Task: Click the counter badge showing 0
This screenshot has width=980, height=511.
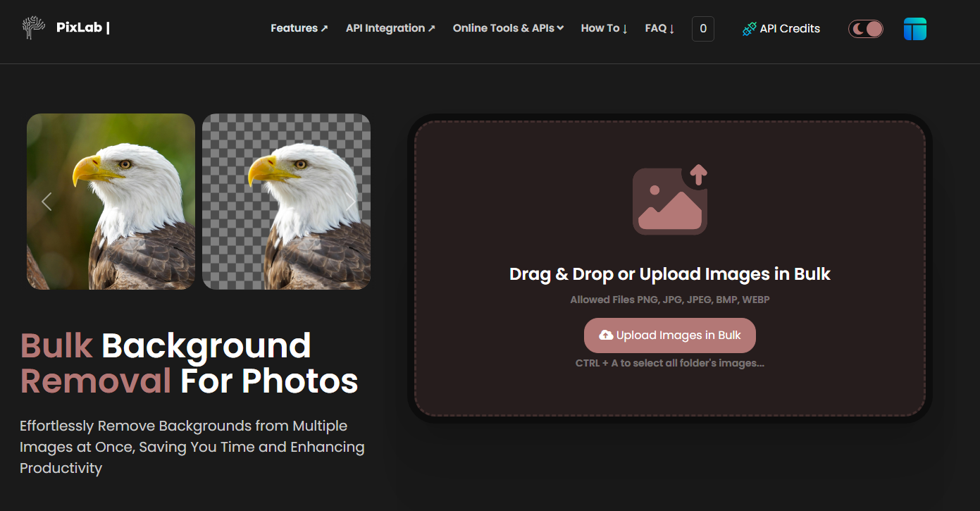Action: 703,29
